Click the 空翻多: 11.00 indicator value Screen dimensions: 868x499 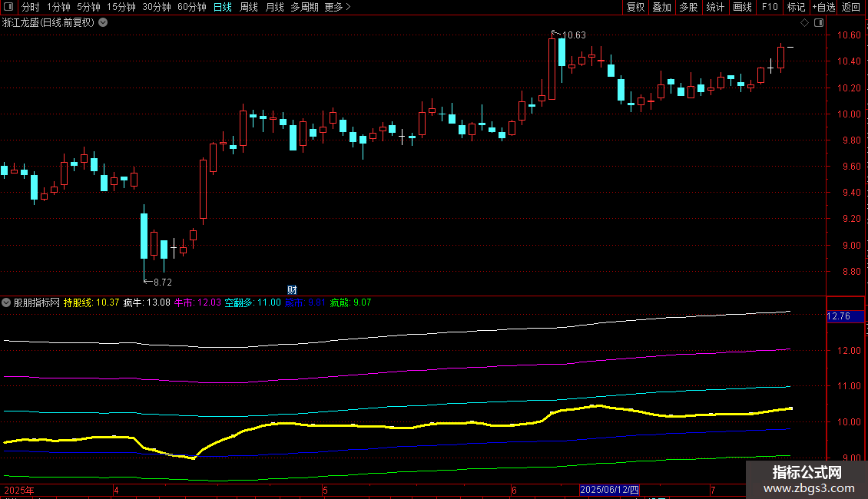click(253, 302)
